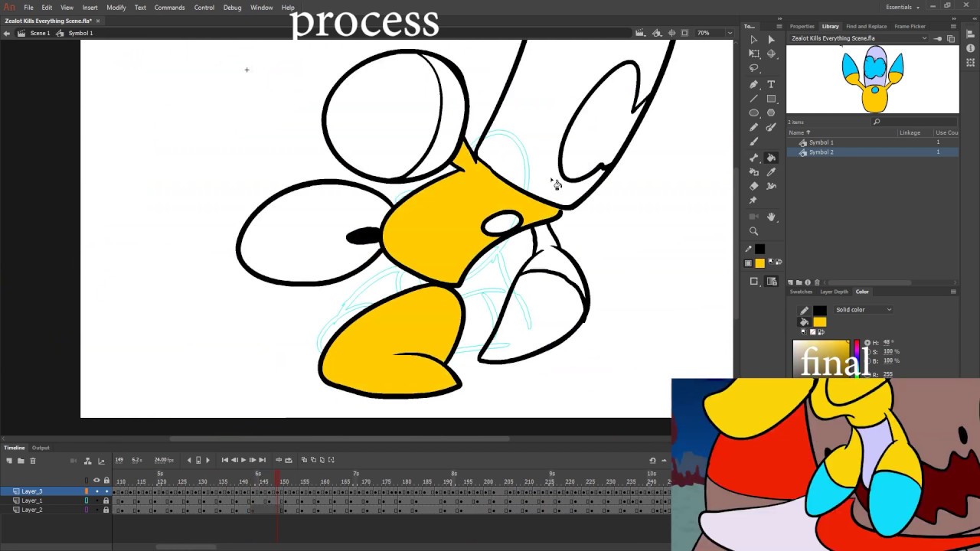Select the Oval tool
Image resolution: width=980 pixels, height=551 pixels.
pos(754,113)
